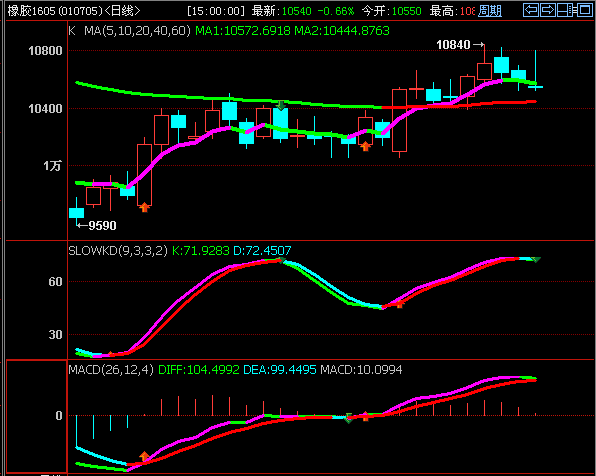Click the 9590 low price marker
Image resolution: width=596 pixels, height=476 pixels.
tap(102, 226)
